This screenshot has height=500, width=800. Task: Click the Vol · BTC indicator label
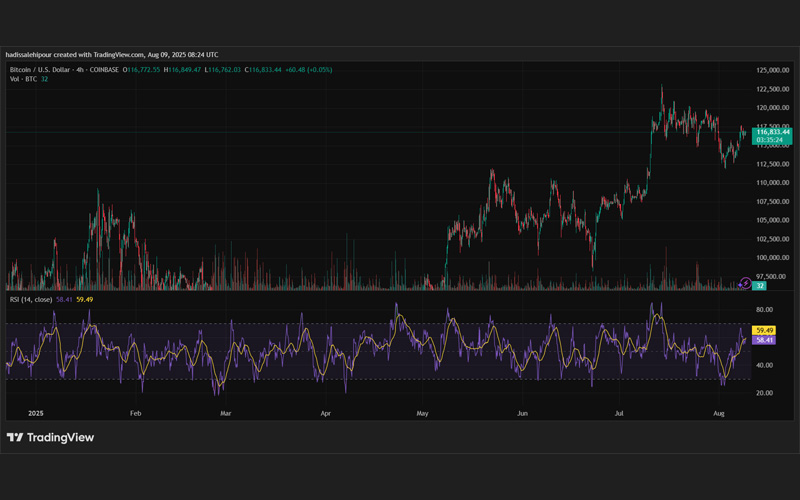tap(23, 79)
